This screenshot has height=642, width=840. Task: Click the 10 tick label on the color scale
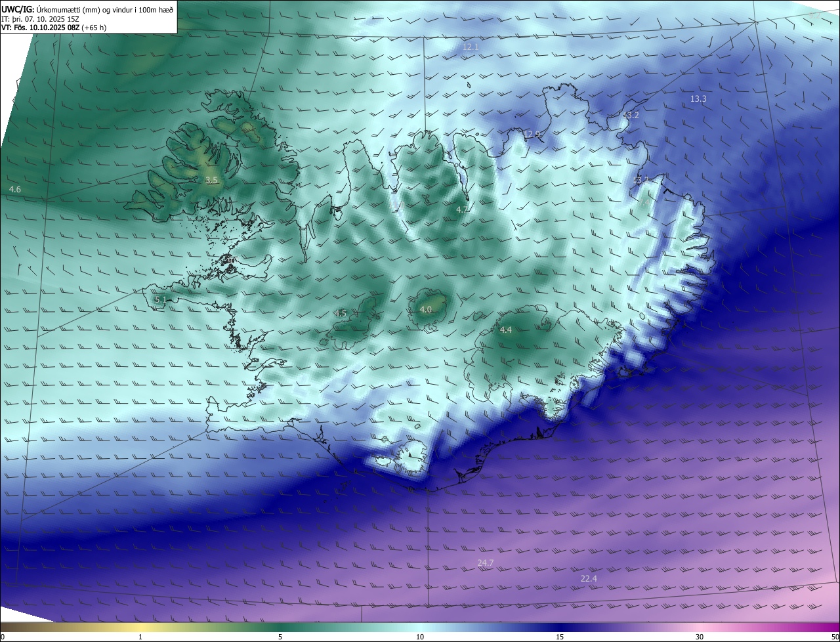420,637
